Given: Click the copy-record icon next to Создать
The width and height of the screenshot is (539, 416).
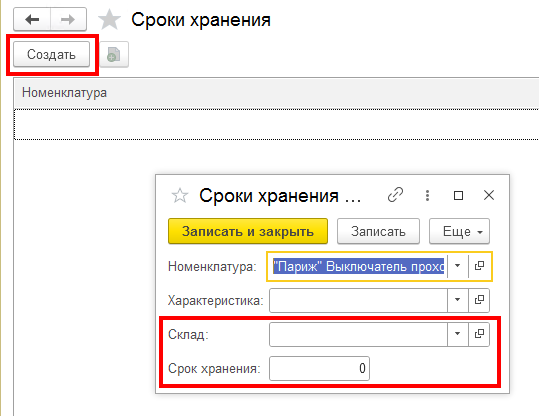Looking at the screenshot, I should pos(114,54).
